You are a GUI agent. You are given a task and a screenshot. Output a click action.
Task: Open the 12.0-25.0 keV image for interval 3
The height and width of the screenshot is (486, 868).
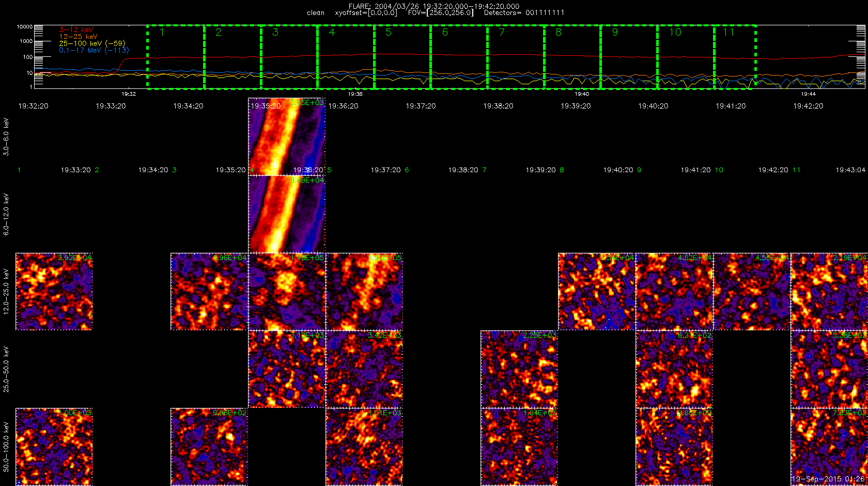click(x=209, y=292)
